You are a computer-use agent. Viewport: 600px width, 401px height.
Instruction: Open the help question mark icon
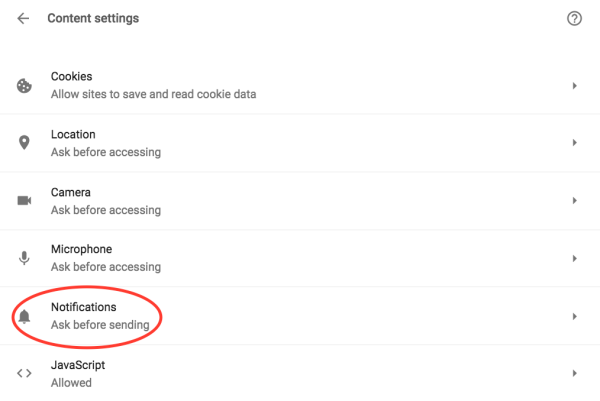click(574, 19)
